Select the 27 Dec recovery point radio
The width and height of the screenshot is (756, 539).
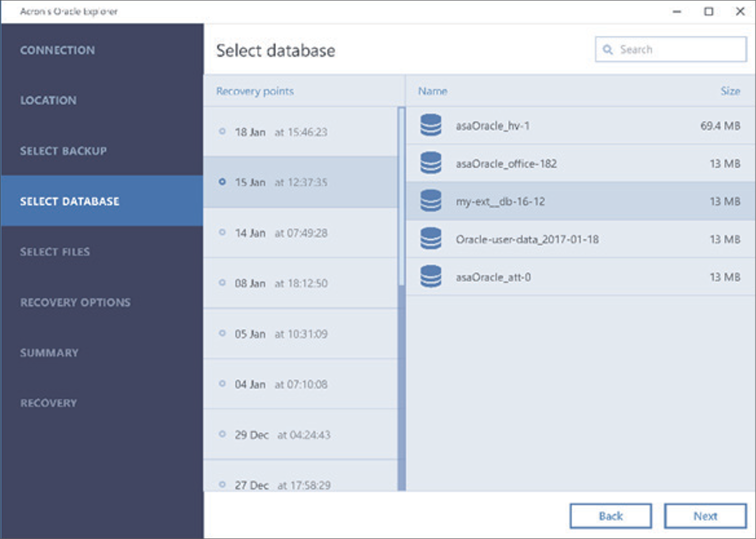point(222,485)
